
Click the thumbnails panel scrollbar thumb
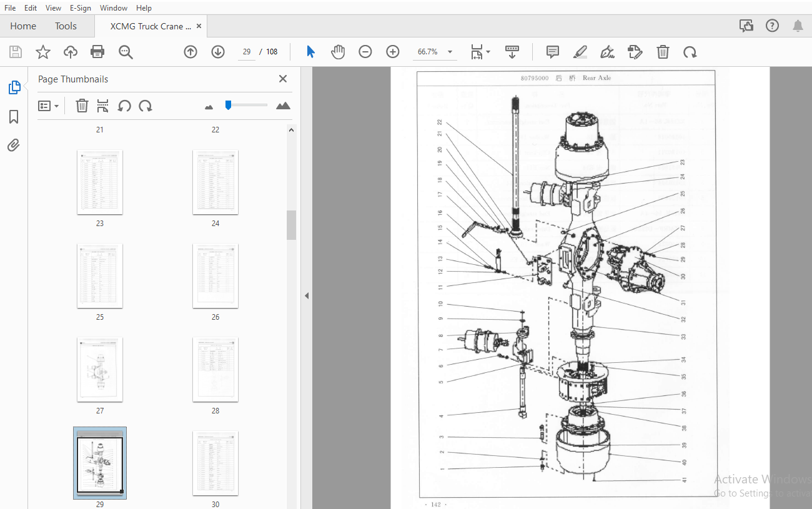click(291, 225)
